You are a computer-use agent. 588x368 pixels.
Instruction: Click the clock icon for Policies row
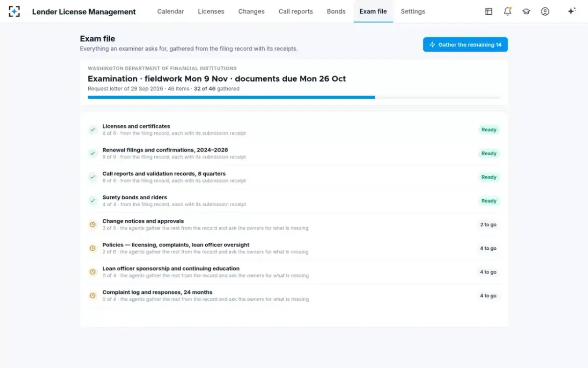[x=93, y=248]
